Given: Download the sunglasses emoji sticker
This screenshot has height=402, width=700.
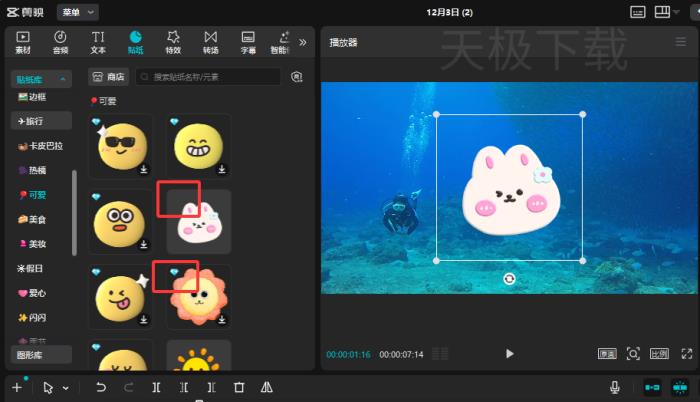Looking at the screenshot, I should (144, 169).
